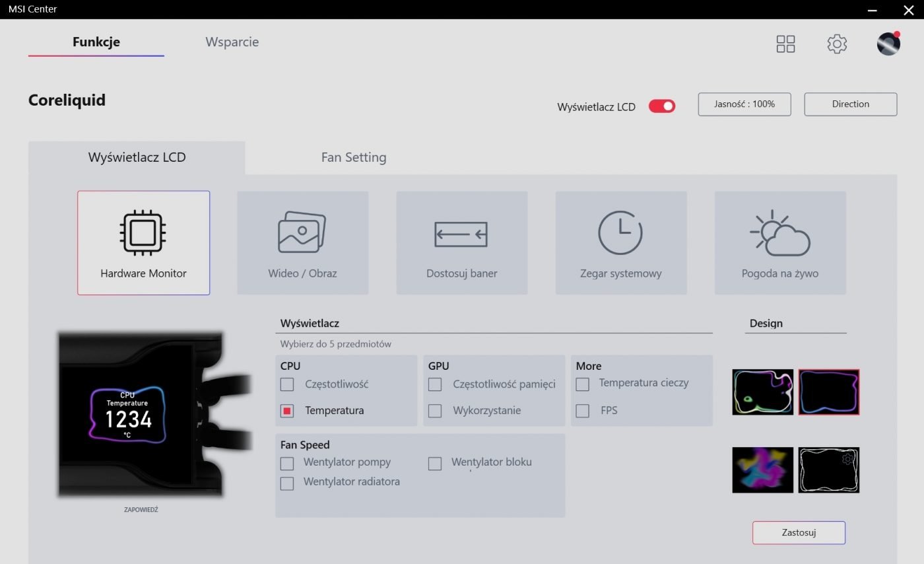Screen dimensions: 924x564
Task: Select the Hardware Monitor tile
Action: point(143,242)
